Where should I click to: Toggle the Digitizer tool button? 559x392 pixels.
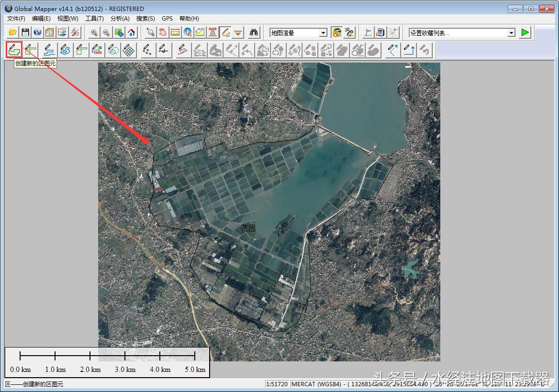pos(225,33)
